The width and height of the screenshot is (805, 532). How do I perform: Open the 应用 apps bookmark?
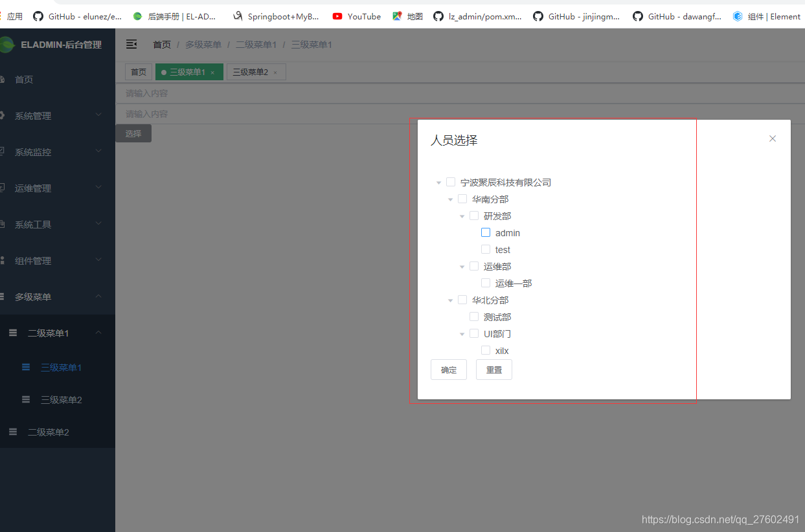12,16
